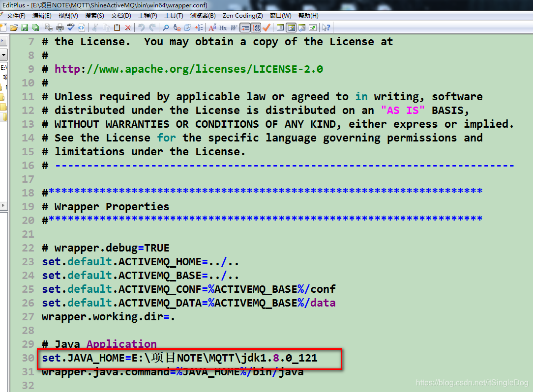
Task: Click the view in browser icon
Action: [x=82, y=28]
